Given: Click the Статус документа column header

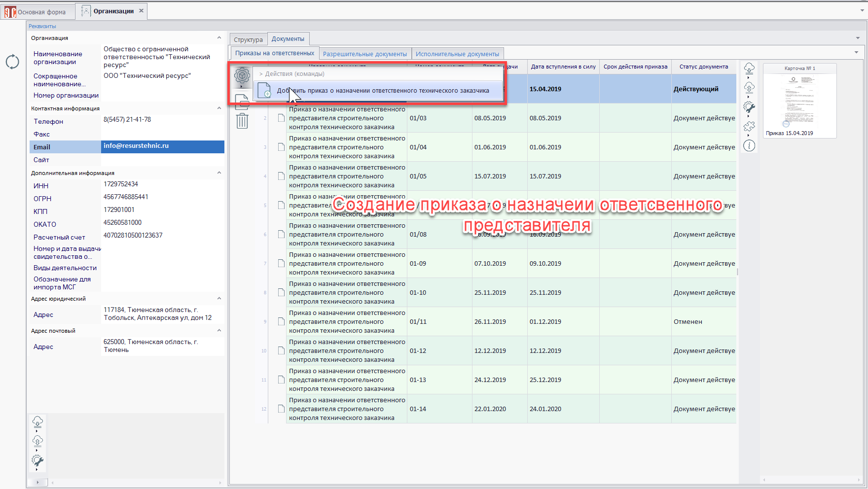Looking at the screenshot, I should click(704, 67).
